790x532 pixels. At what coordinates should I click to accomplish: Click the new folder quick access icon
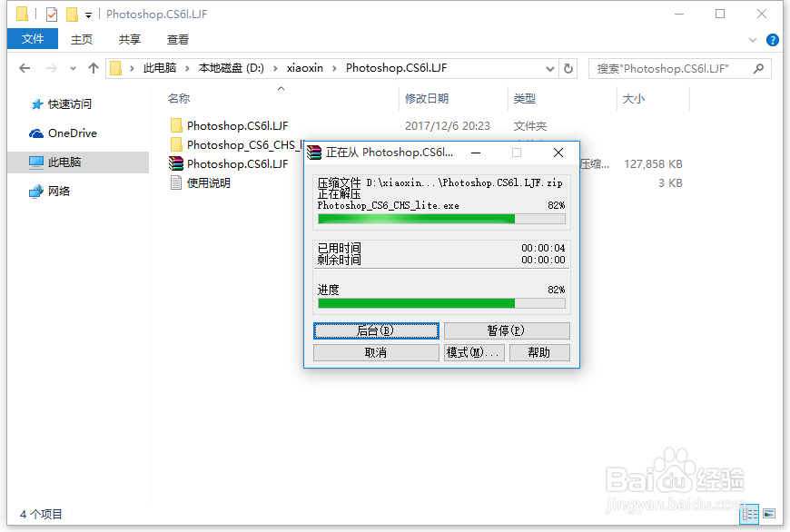(x=72, y=15)
